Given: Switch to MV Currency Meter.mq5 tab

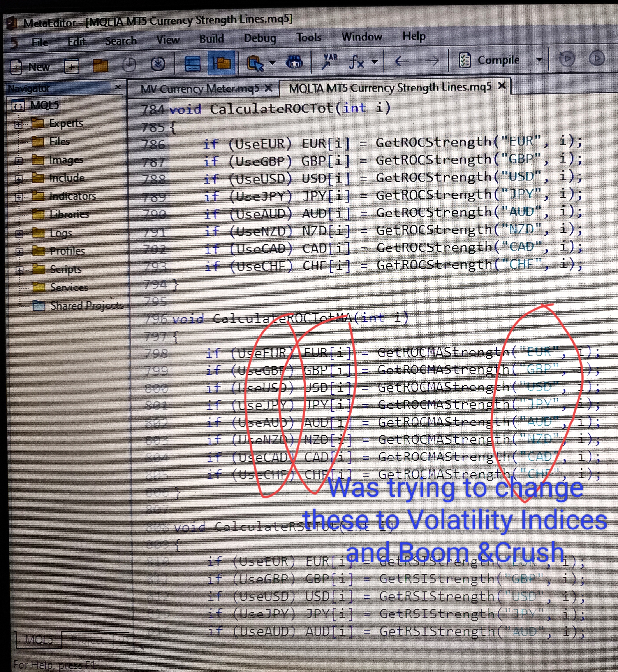Looking at the screenshot, I should coord(200,89).
